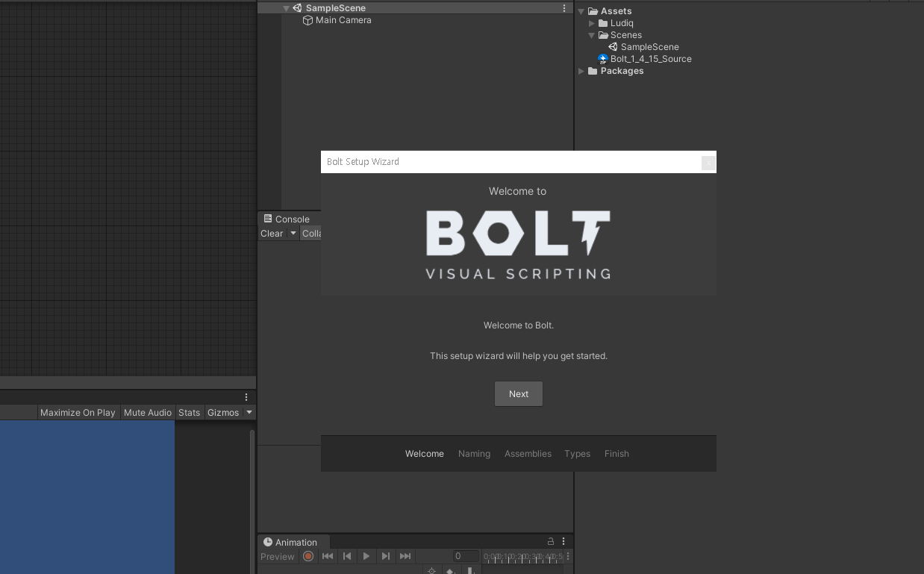Go to previous keyframe button
Viewport: 924px width, 574px height.
point(347,556)
